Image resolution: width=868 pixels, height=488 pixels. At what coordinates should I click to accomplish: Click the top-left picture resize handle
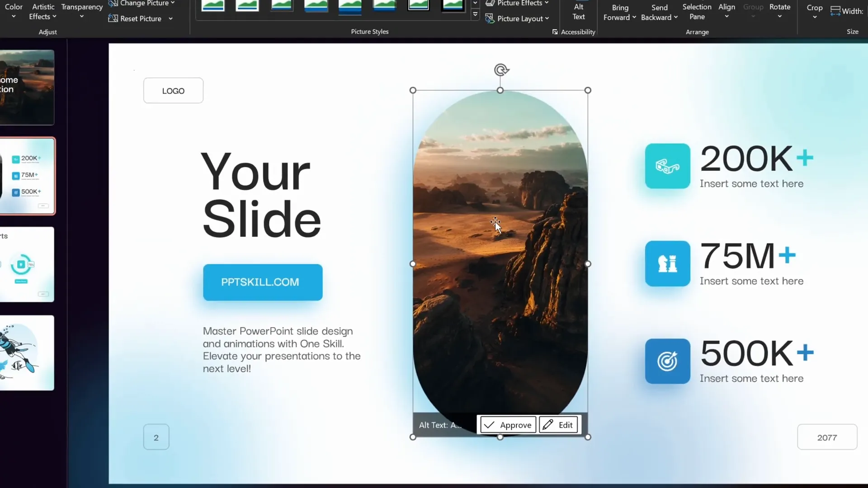click(x=413, y=90)
